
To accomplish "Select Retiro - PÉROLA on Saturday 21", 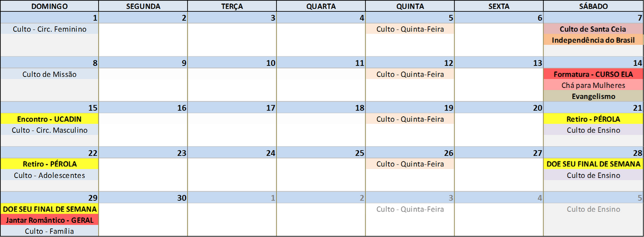I will (x=593, y=119).
